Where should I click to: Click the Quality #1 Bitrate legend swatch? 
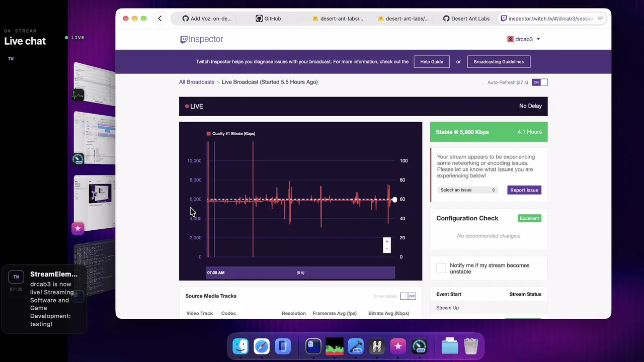pyautogui.click(x=208, y=134)
